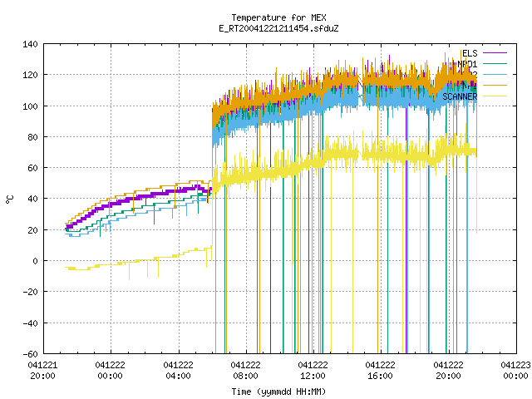Click the y-axis tick label '60'
The image size is (532, 399).
[x=32, y=168]
